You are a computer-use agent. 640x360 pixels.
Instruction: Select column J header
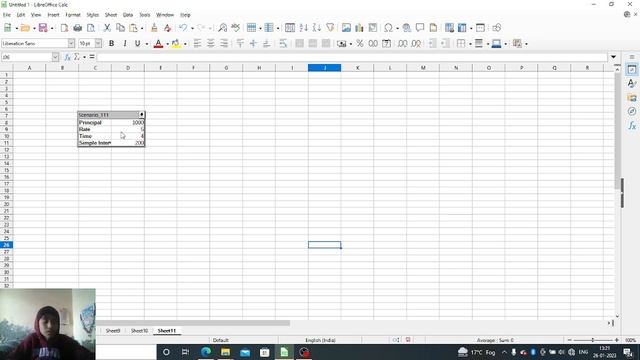(x=324, y=68)
